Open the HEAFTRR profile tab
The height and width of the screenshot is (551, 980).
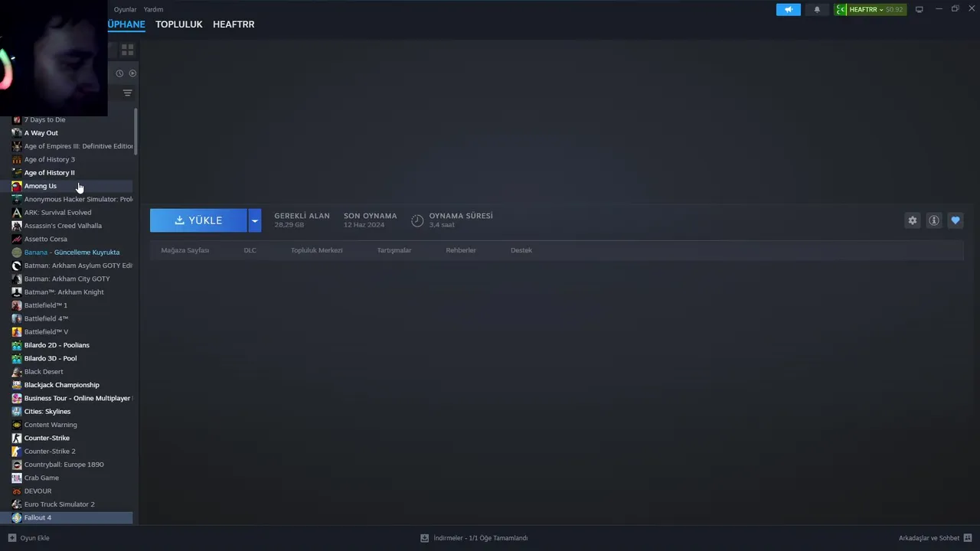point(234,24)
